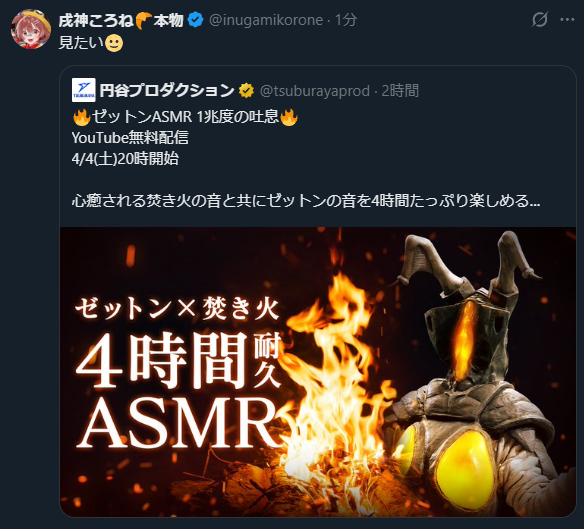Click the 見たい post text

pyautogui.click(x=81, y=43)
